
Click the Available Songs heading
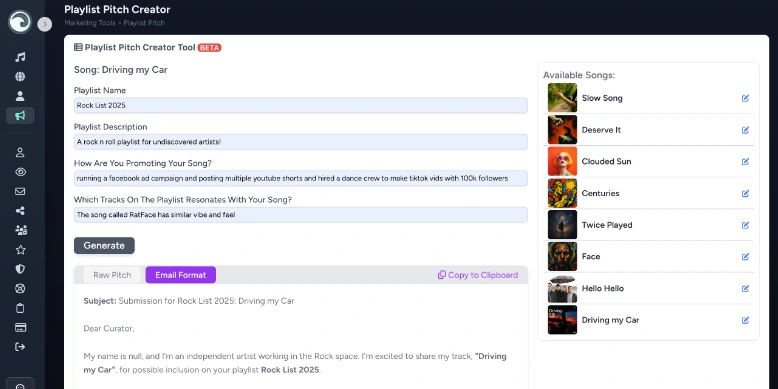(x=579, y=75)
